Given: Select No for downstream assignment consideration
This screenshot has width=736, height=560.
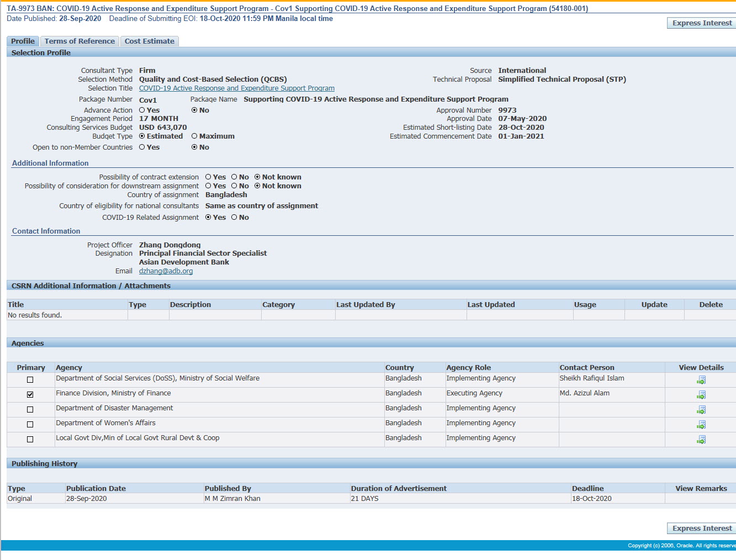Looking at the screenshot, I should pos(234,186).
